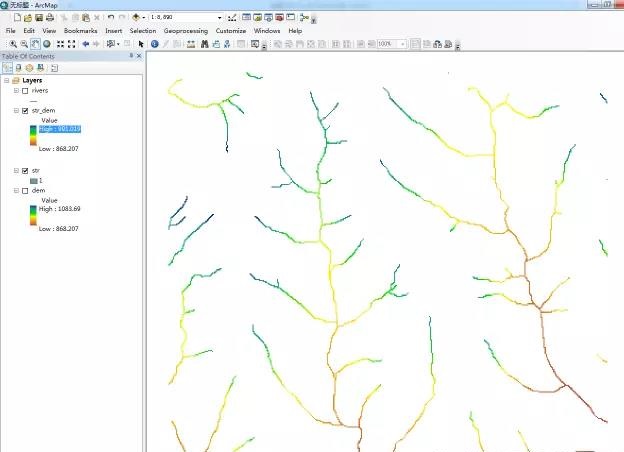This screenshot has height=452, width=624.
Task: Collapse the Layers data frame
Action: (x=6, y=80)
